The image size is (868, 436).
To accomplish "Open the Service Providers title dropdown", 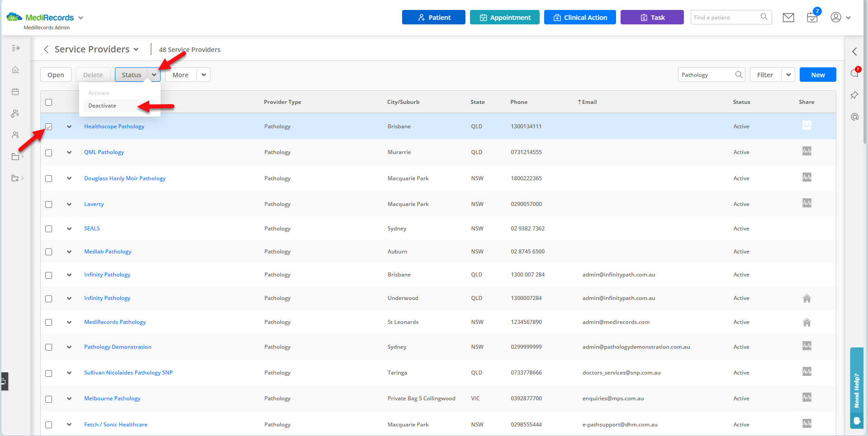I will 136,49.
